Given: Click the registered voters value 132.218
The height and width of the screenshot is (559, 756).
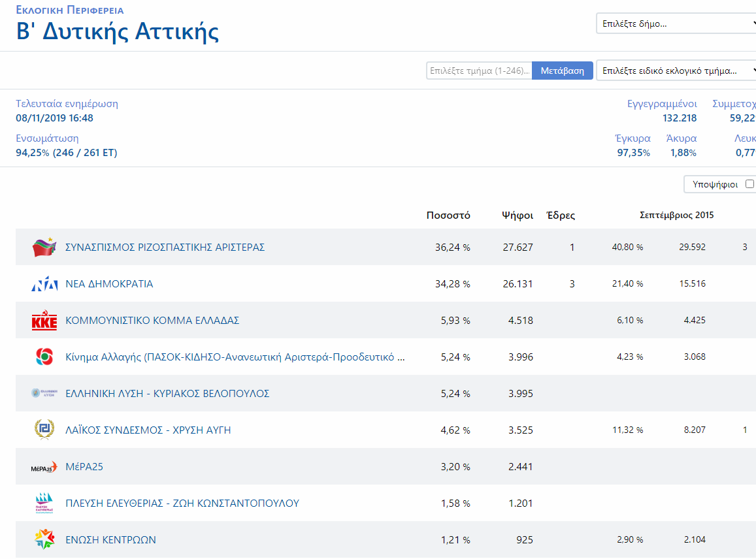Looking at the screenshot, I should click(x=680, y=118).
